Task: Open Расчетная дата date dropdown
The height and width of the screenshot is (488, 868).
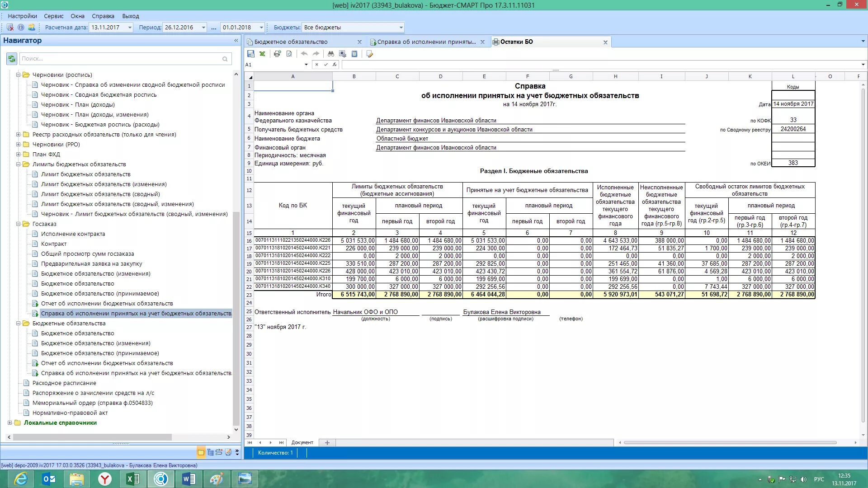Action: click(x=130, y=28)
